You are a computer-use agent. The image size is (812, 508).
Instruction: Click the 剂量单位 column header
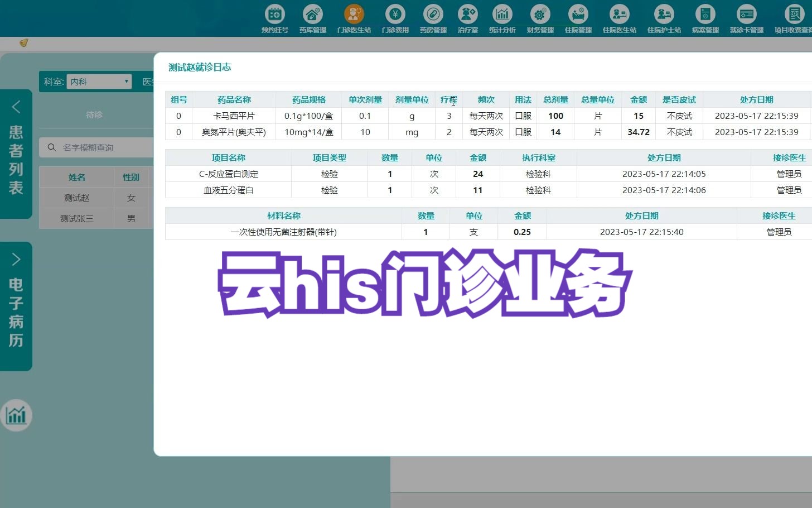412,99
